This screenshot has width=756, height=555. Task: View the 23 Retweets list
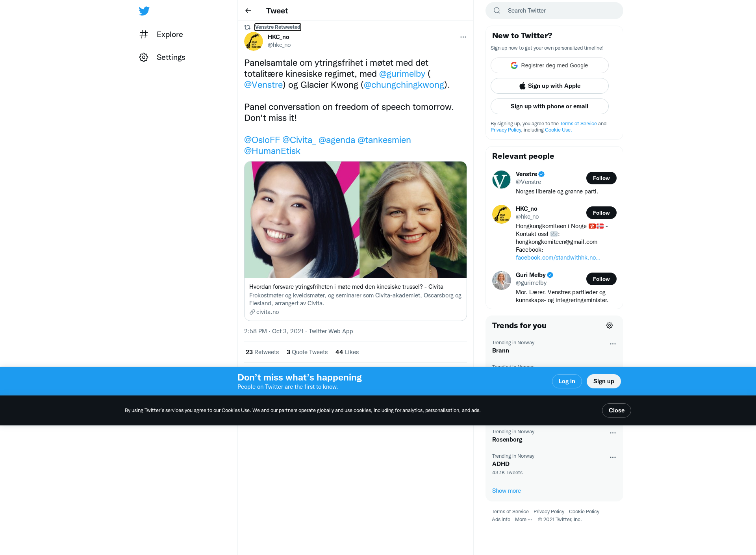(x=262, y=352)
